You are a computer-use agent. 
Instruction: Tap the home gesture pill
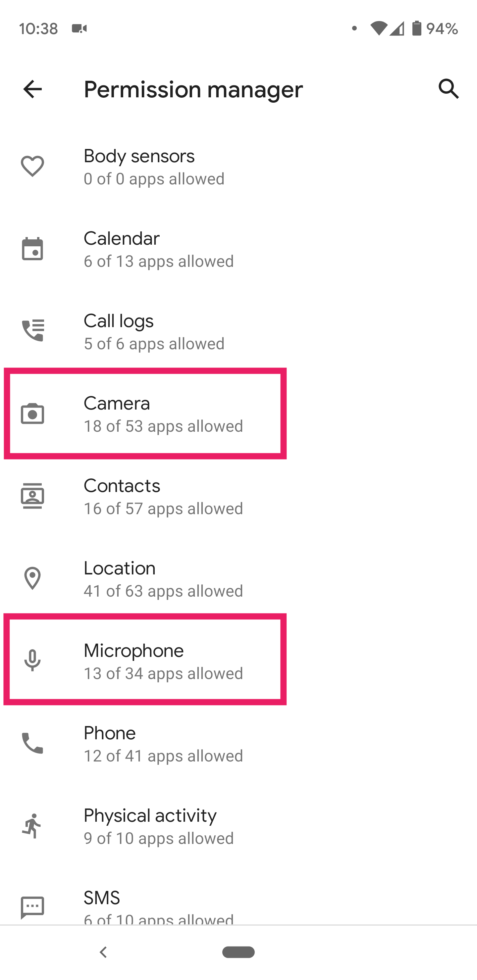point(238,952)
